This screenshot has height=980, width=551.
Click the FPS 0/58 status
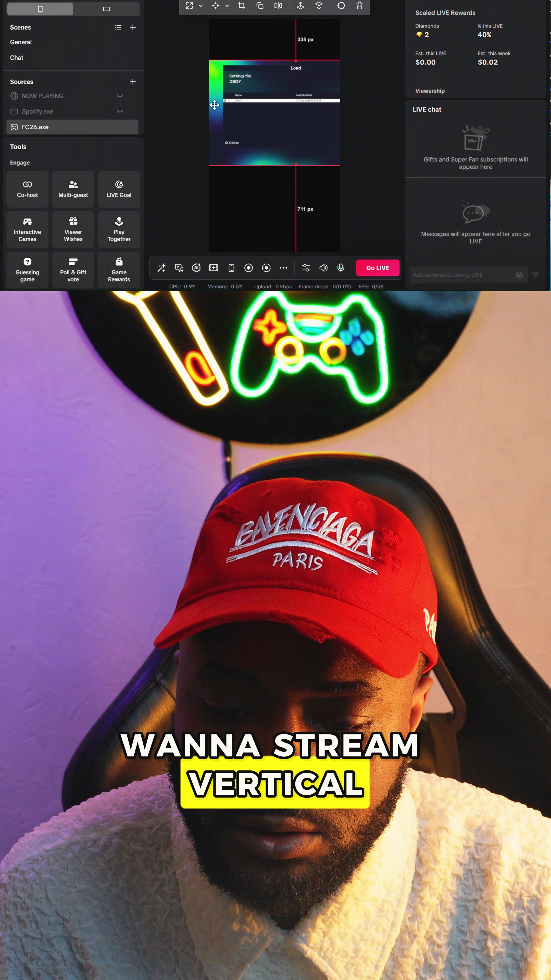(371, 287)
